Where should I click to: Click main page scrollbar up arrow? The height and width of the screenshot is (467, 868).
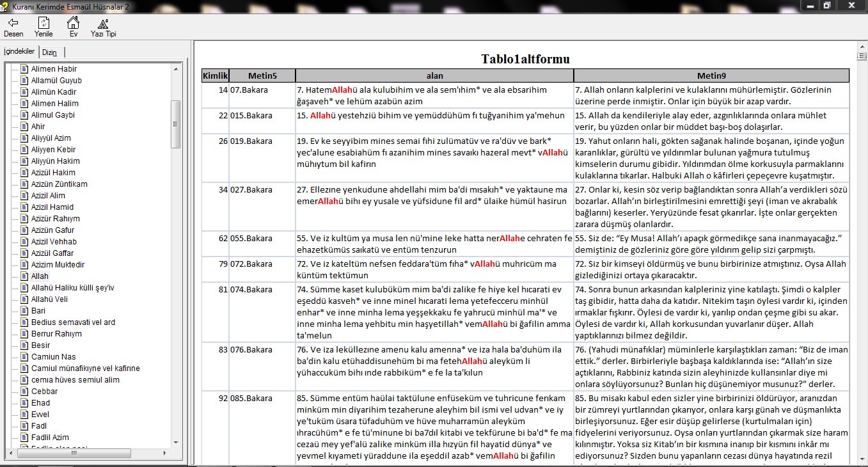click(x=861, y=47)
